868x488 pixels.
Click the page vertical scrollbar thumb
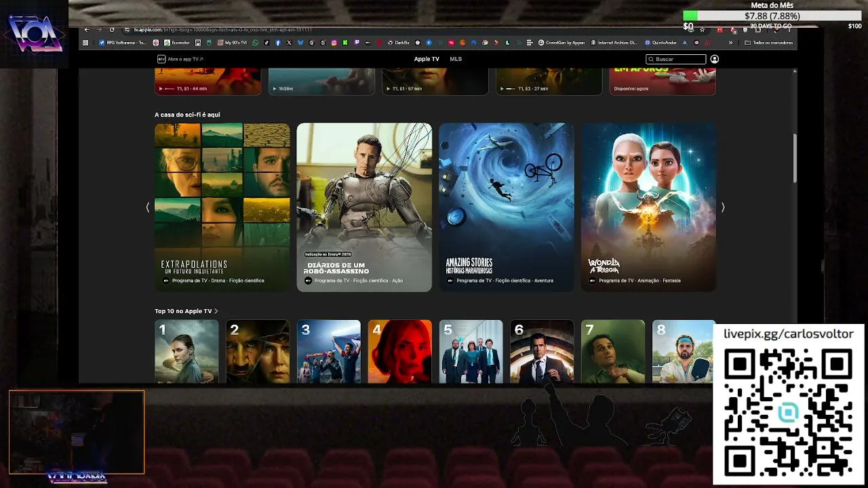[x=795, y=157]
